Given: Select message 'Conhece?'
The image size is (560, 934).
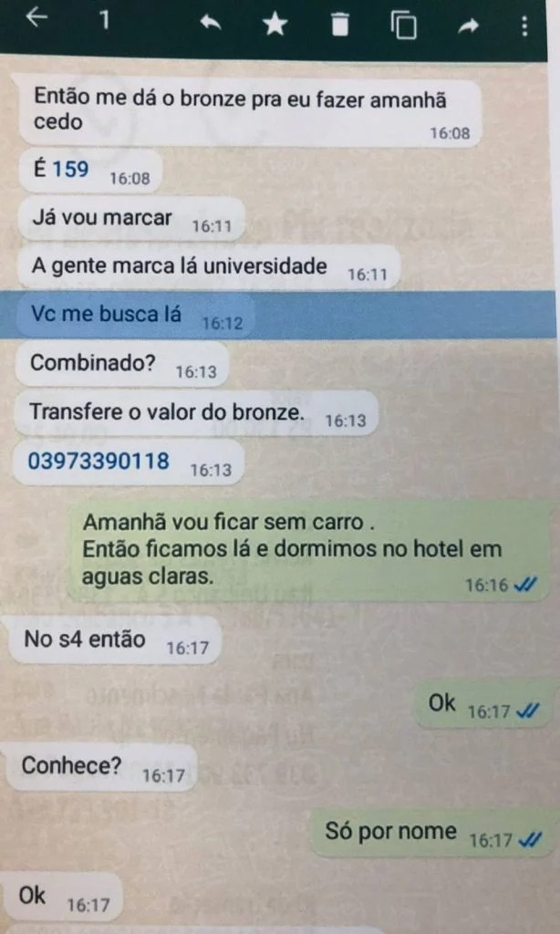Looking at the screenshot, I should (102, 767).
